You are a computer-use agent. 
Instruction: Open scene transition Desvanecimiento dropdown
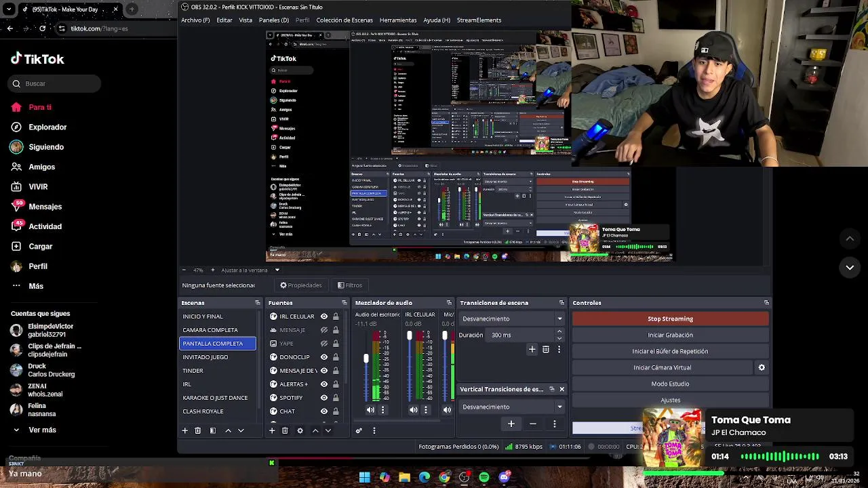pyautogui.click(x=512, y=319)
